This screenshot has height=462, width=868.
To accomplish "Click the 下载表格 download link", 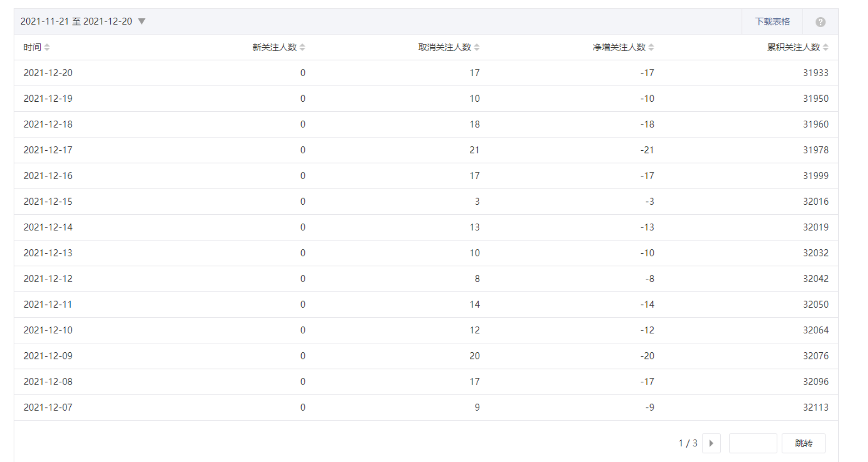I will [x=772, y=22].
